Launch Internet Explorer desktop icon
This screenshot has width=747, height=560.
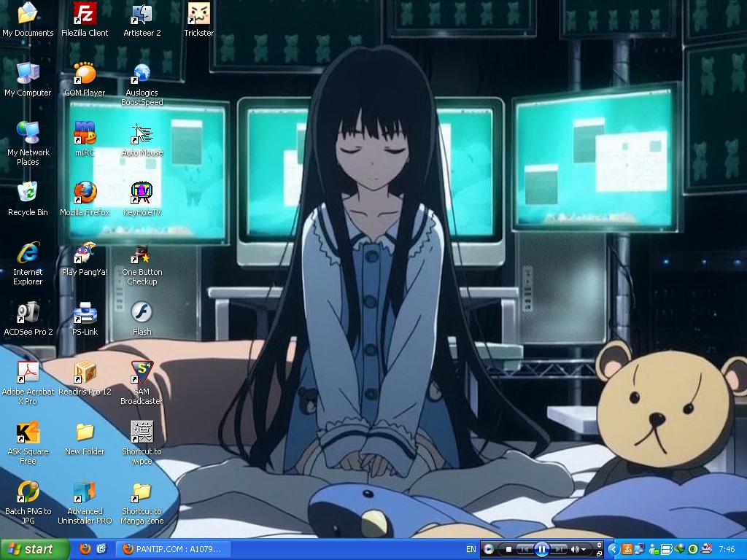(28, 264)
